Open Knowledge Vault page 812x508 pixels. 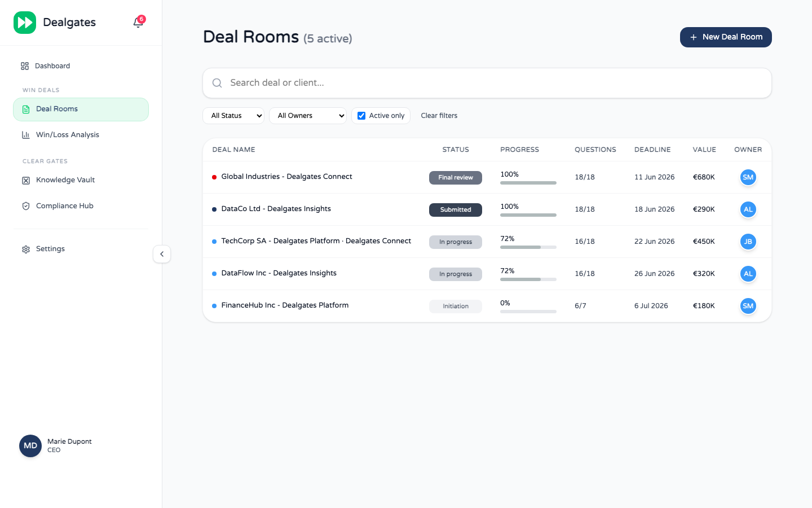click(x=81, y=180)
